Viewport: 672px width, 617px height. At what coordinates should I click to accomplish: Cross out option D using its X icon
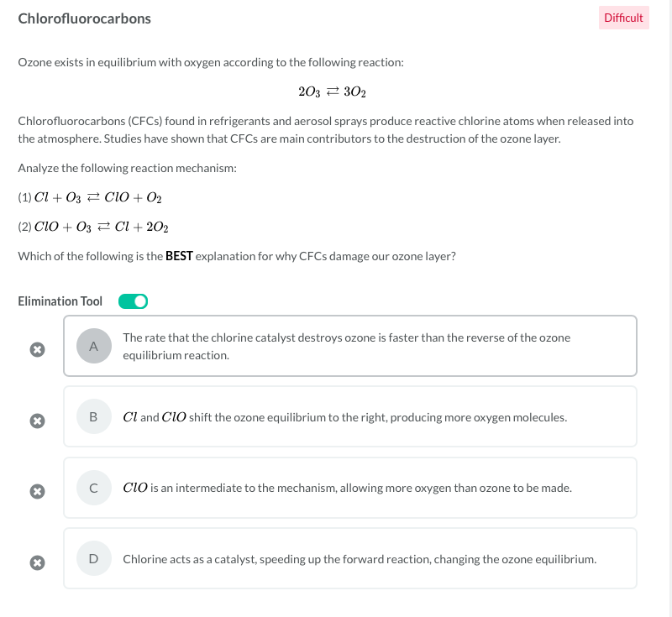pos(37,559)
